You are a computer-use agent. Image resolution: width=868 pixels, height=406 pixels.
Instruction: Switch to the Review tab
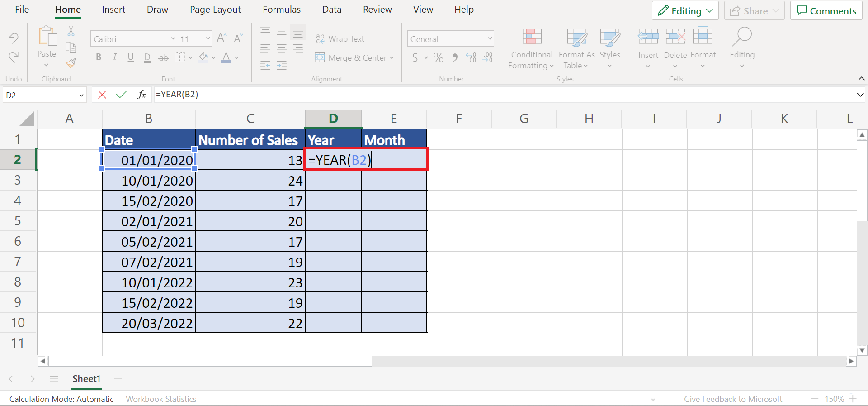(x=377, y=10)
